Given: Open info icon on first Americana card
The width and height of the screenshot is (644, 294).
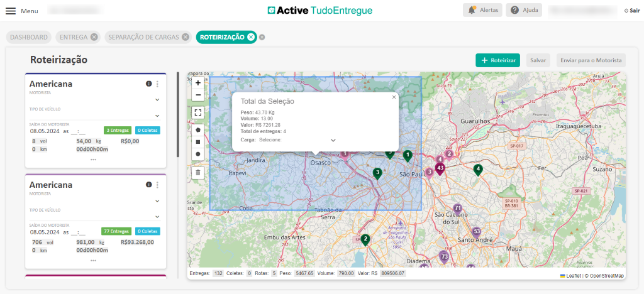Looking at the screenshot, I should 148,84.
